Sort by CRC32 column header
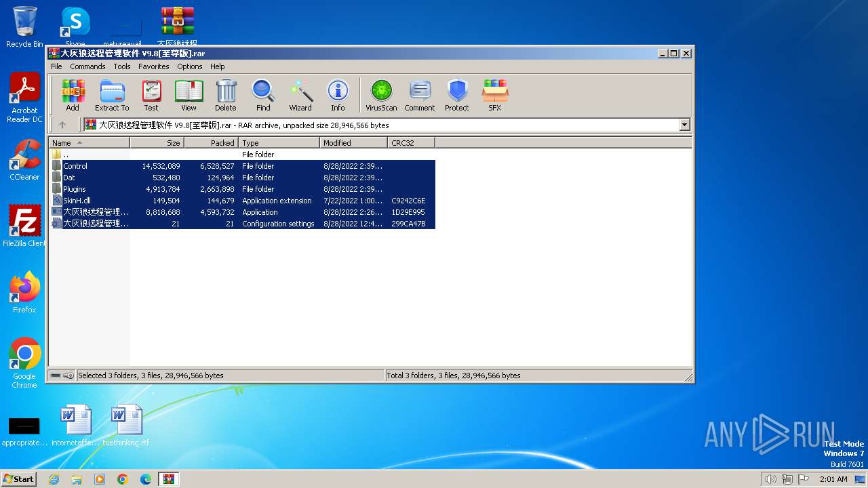This screenshot has width=868, height=488. pos(411,143)
